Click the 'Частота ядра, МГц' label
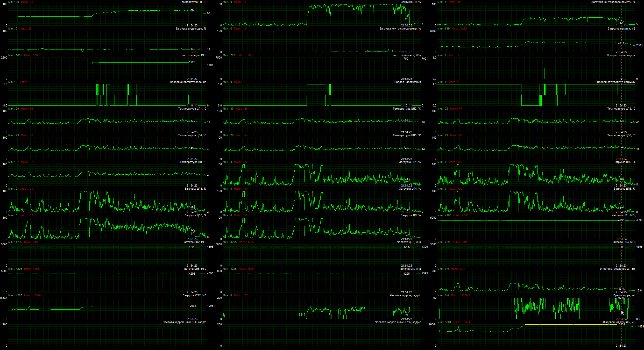This screenshot has width=644, height=350. 194,55
